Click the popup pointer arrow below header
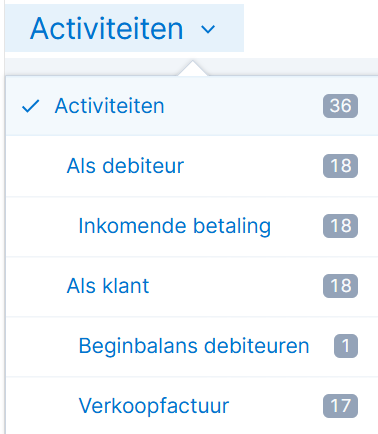Screen dimensions: 378x434 [192, 68]
